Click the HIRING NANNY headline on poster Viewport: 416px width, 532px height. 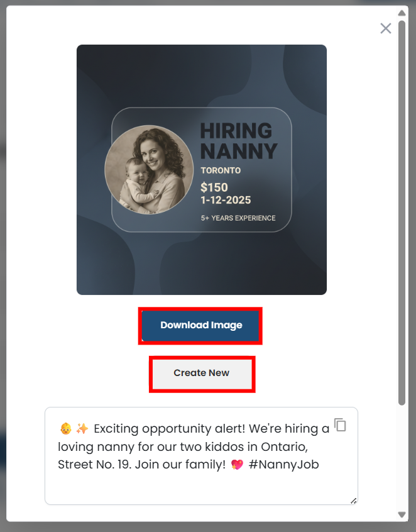pos(239,141)
